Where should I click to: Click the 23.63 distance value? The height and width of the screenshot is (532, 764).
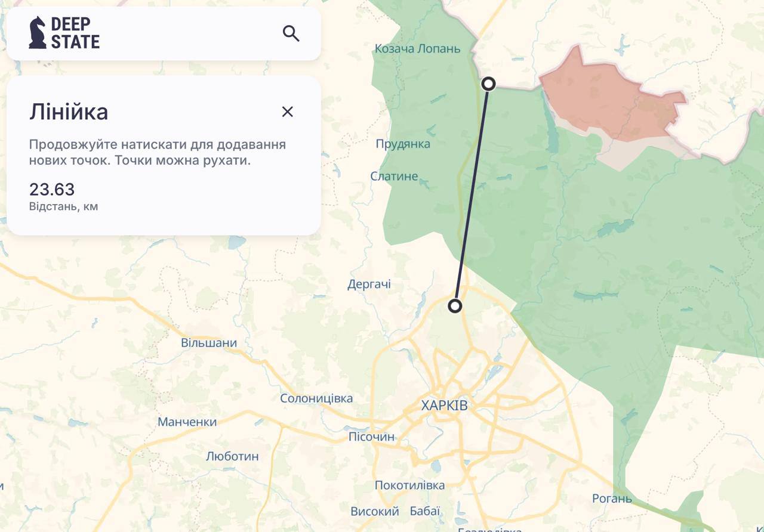click(52, 190)
